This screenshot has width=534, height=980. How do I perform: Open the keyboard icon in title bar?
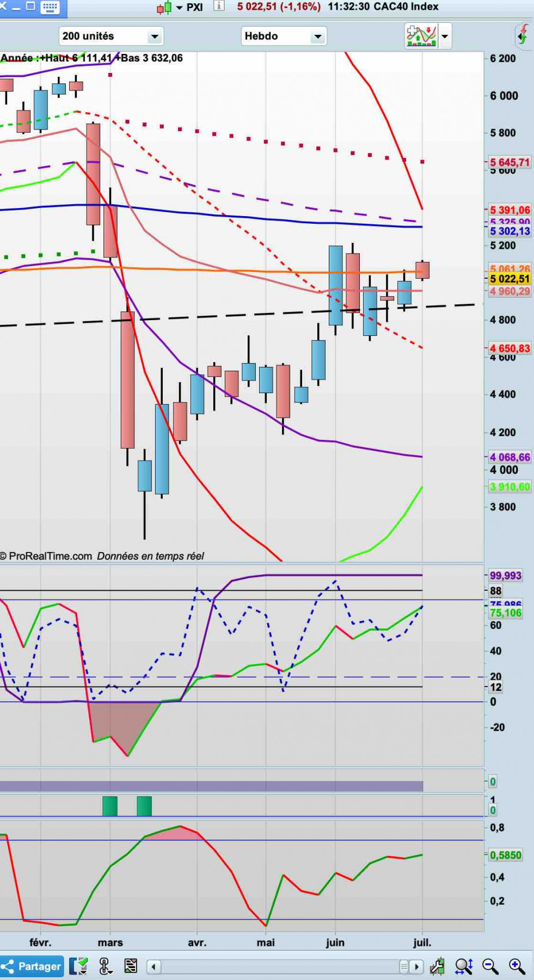(50, 7)
